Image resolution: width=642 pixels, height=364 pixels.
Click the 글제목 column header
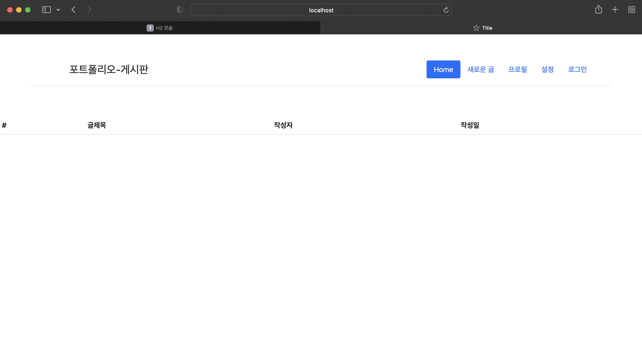(97, 125)
